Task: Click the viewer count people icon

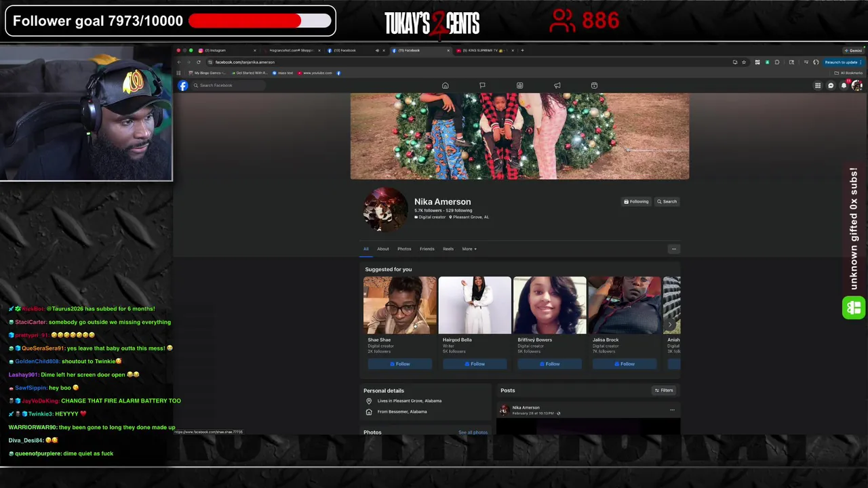Action: (x=562, y=21)
